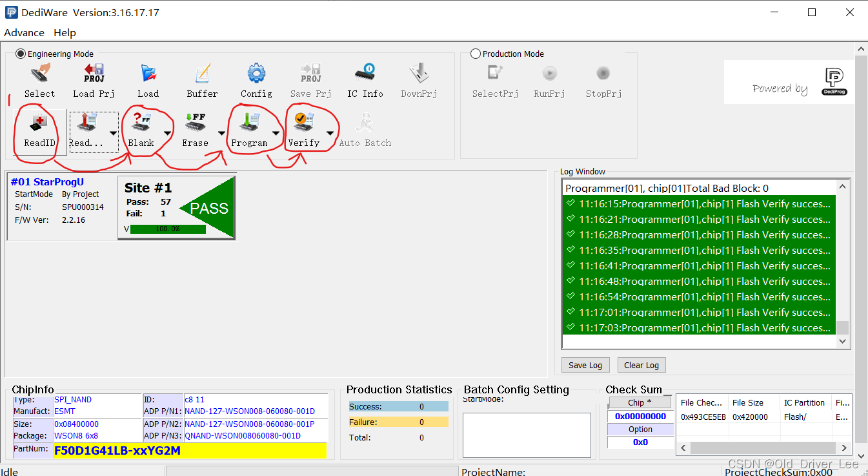Viewport: 868px width, 476px height.
Task: Open the Help menu
Action: 65,32
